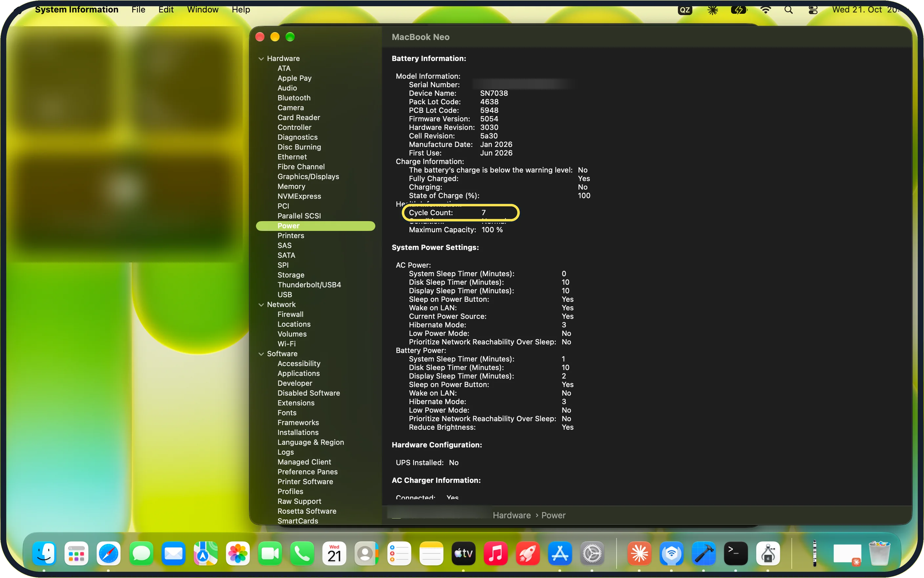
Task: Open Apple TV app in the Dock
Action: click(x=463, y=553)
